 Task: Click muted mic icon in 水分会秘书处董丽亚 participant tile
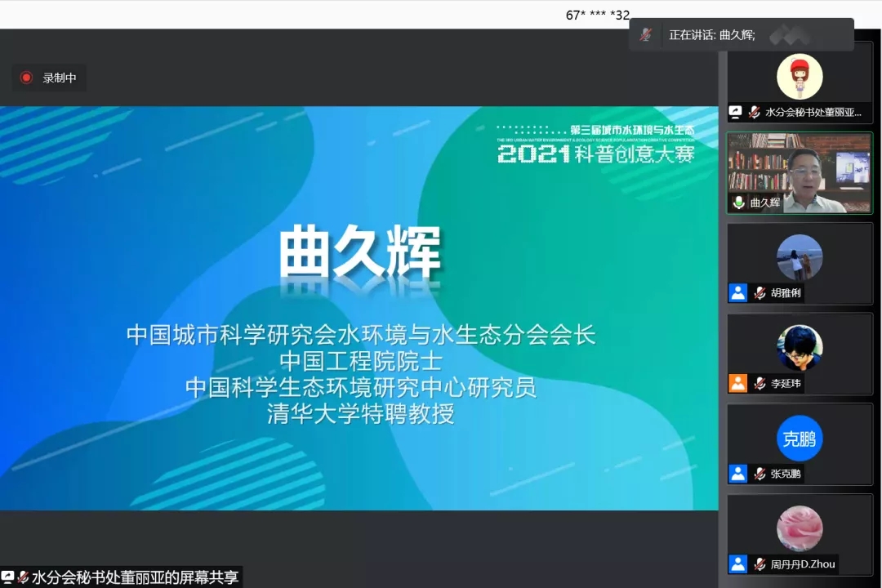tap(755, 112)
